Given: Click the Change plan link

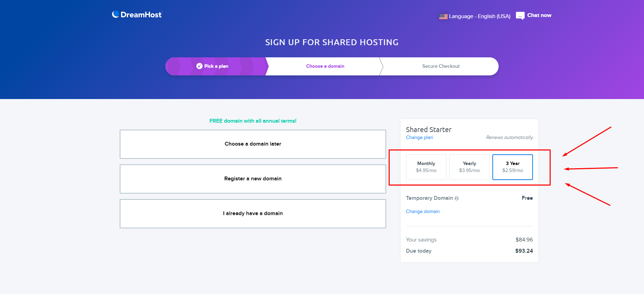Looking at the screenshot, I should coord(420,138).
